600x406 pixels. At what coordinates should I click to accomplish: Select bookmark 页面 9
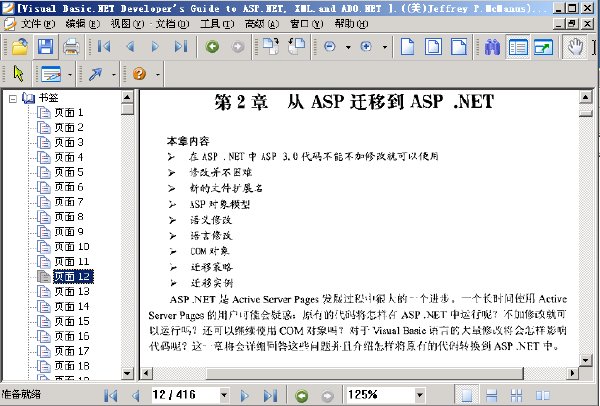point(68,232)
